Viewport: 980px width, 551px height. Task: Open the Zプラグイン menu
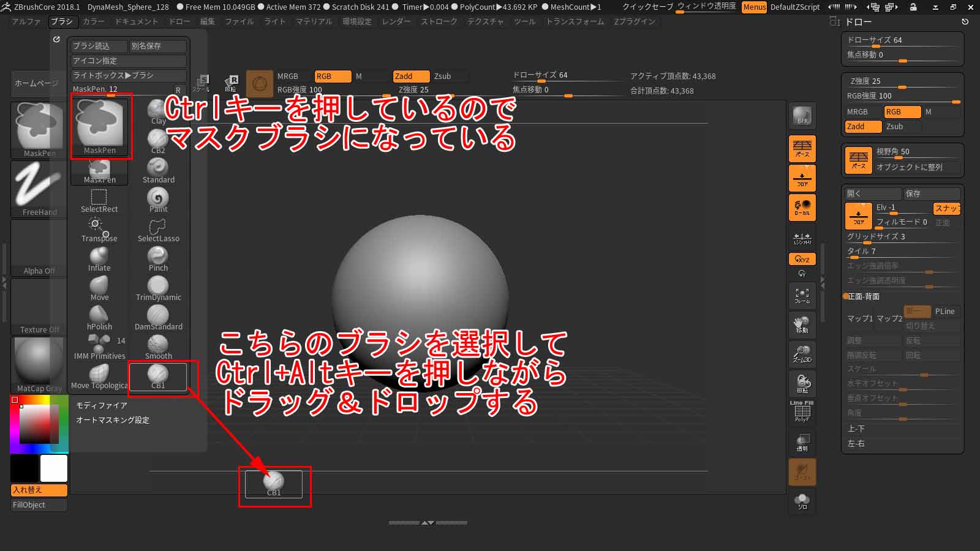[634, 21]
